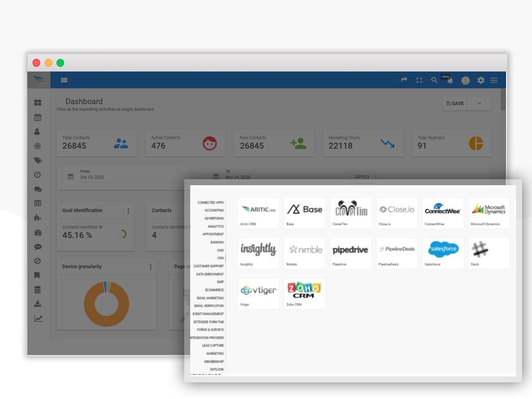
Task: Click the device granularity donut chart
Action: tap(106, 304)
